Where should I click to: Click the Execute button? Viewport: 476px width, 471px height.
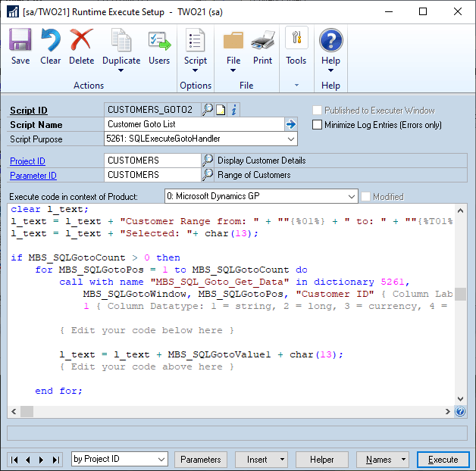pos(443,460)
